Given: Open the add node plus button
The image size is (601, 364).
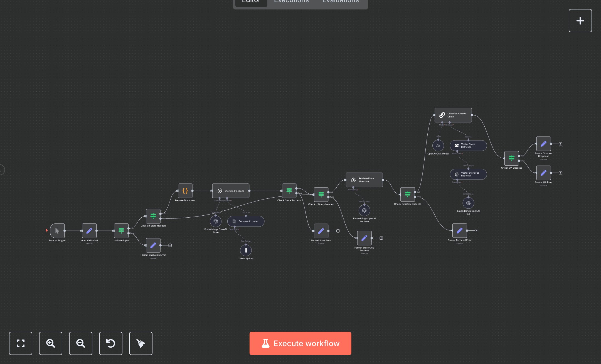Looking at the screenshot, I should pos(580,21).
